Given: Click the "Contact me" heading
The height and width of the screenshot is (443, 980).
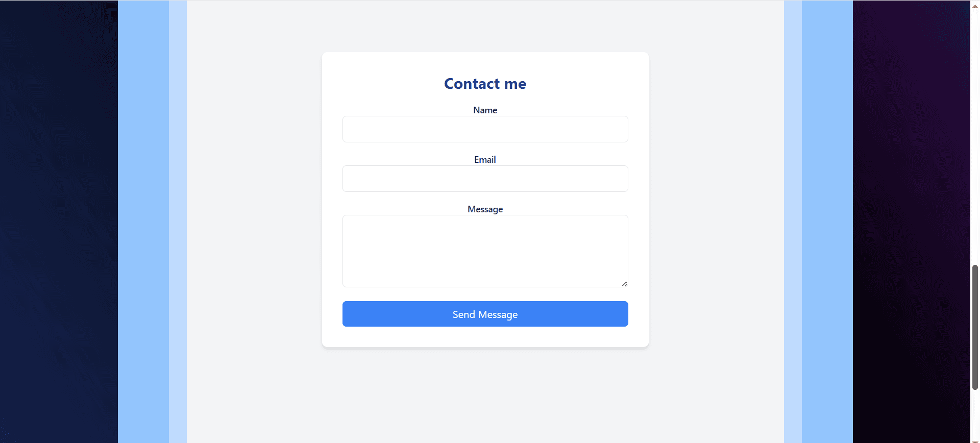Looking at the screenshot, I should [485, 84].
